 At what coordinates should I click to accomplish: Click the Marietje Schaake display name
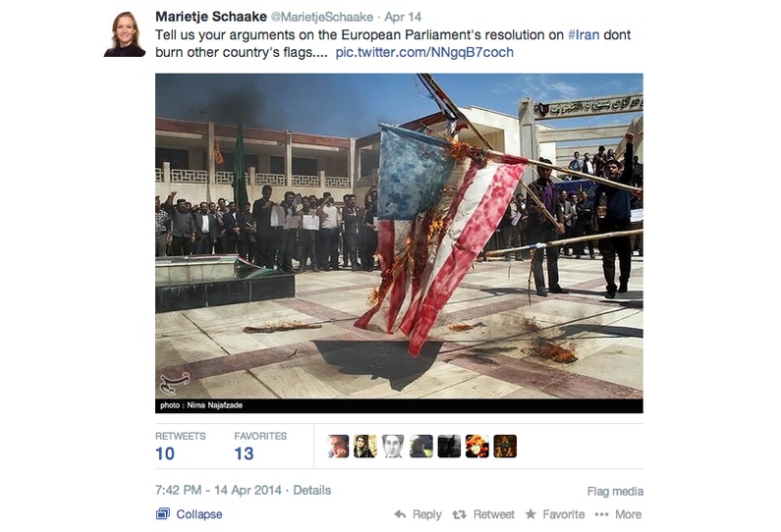211,17
